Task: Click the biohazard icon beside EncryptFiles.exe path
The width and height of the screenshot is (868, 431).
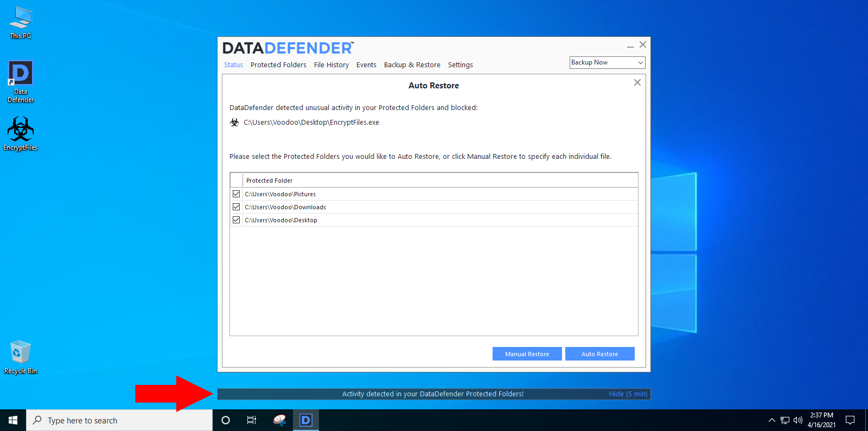Action: click(234, 123)
